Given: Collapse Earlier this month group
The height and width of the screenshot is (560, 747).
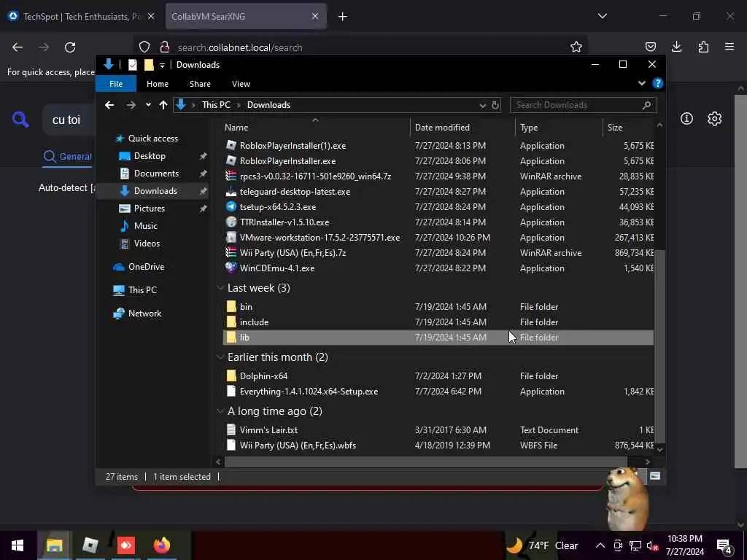Looking at the screenshot, I should click(x=220, y=357).
